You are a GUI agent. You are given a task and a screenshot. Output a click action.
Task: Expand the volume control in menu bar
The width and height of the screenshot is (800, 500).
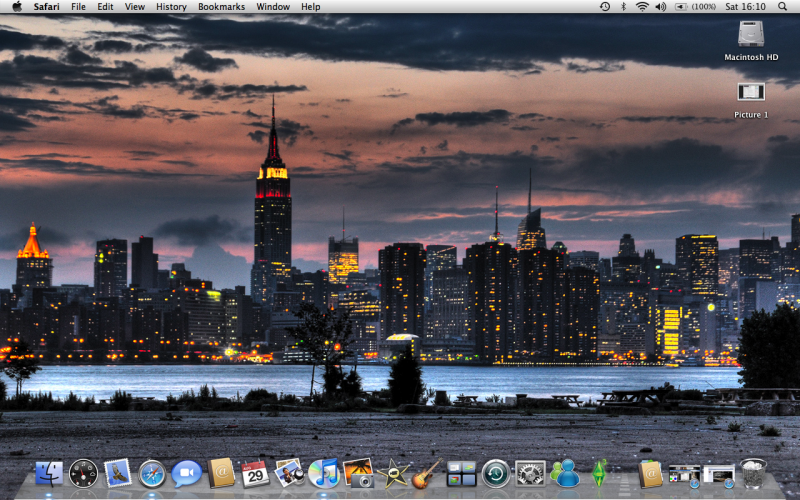point(661,7)
